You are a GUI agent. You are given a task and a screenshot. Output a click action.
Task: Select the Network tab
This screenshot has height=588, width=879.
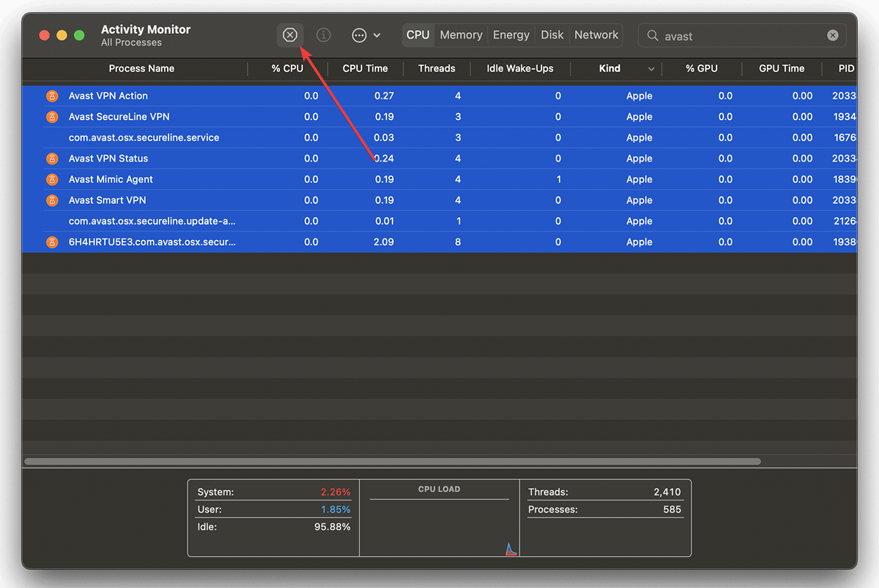point(596,35)
